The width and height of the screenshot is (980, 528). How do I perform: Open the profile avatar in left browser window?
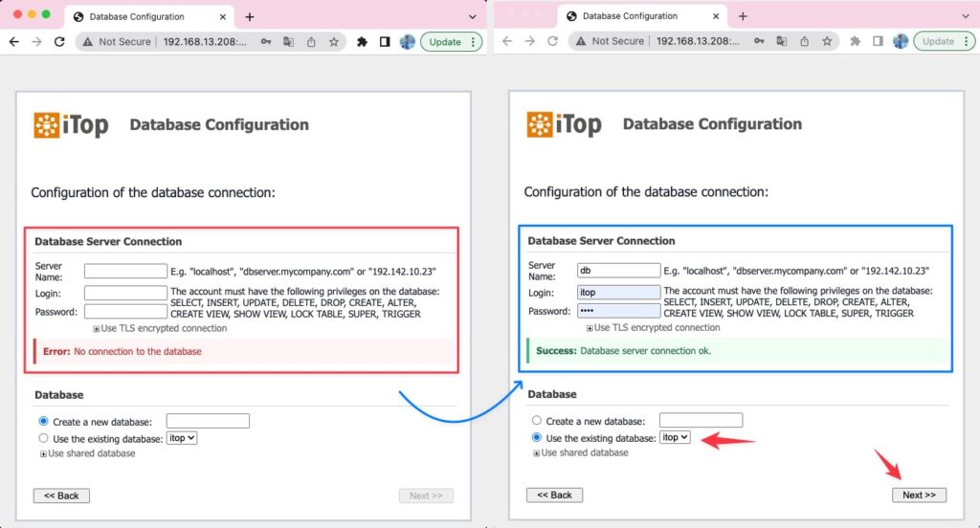(408, 42)
